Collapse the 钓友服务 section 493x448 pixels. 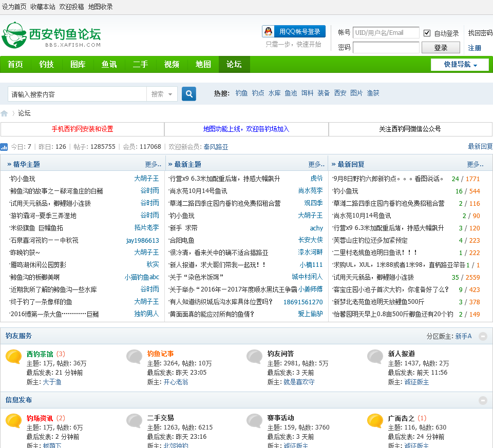pos(483,337)
